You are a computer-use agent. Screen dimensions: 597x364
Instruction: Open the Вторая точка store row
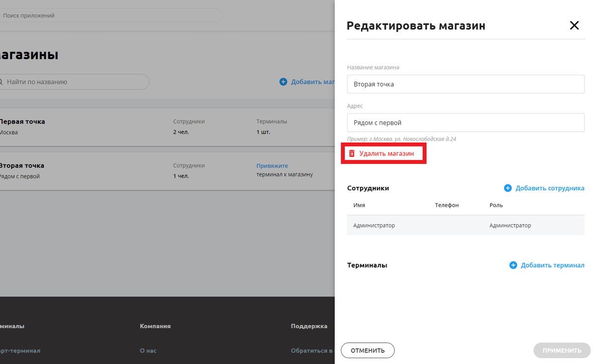pos(167,171)
